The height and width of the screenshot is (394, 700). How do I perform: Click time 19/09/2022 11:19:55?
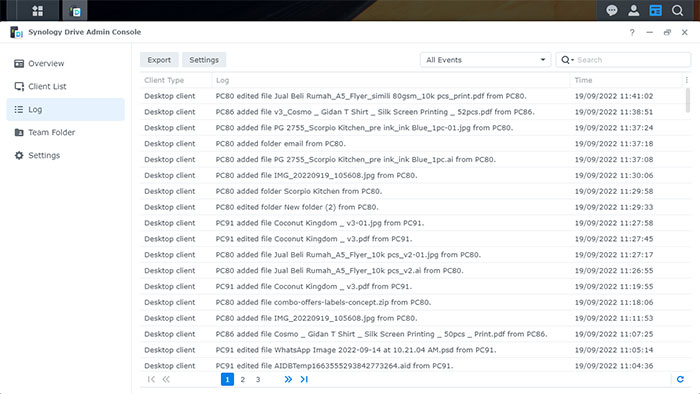(614, 286)
